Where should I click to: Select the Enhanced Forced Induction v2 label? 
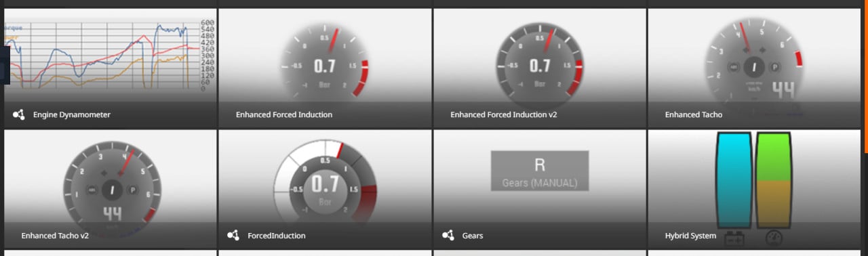click(504, 114)
